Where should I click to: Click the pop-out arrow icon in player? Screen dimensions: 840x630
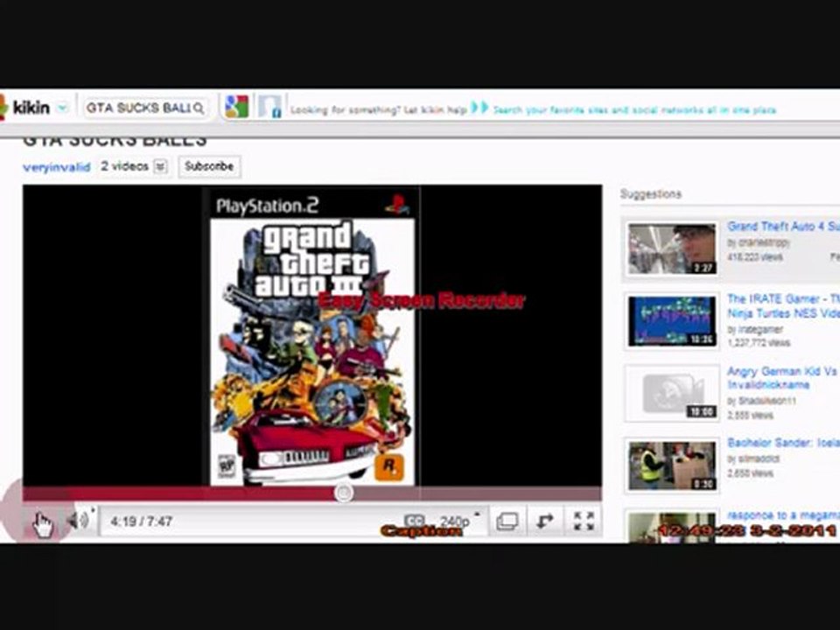click(545, 521)
